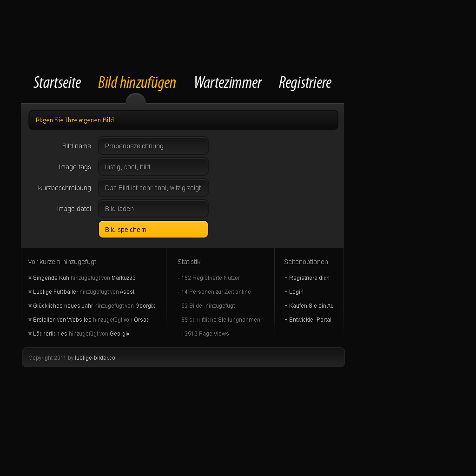Screen dimensions: 476x476
Task: Click the Registriere dich sidebar link
Action: point(309,278)
